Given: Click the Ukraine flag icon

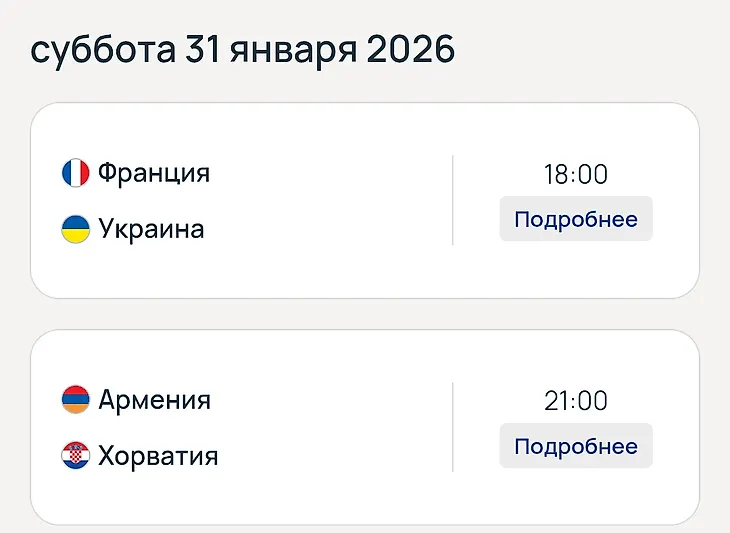Looking at the screenshot, I should tap(75, 229).
